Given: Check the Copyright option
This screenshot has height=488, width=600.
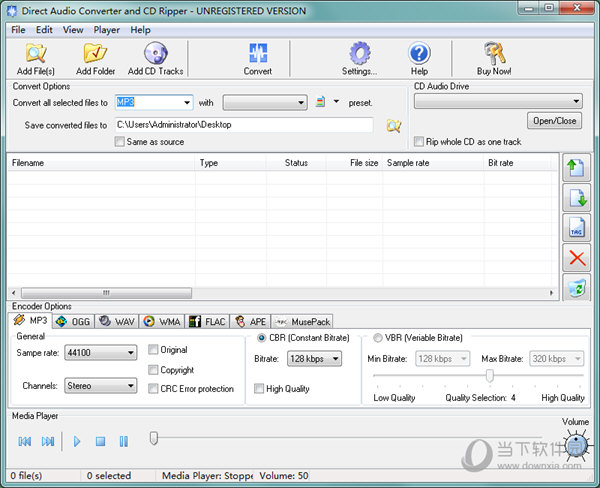Looking at the screenshot, I should coord(153,370).
